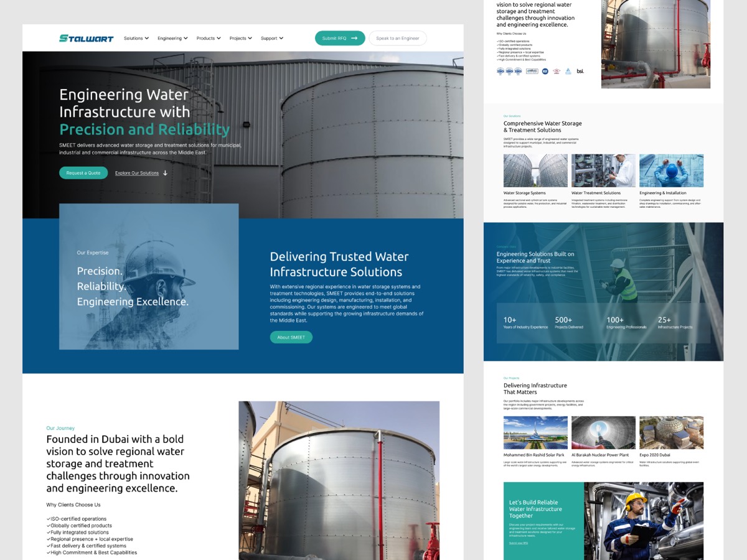Click the dark blue circular NSF logo
The image size is (747, 560).
[x=545, y=71]
